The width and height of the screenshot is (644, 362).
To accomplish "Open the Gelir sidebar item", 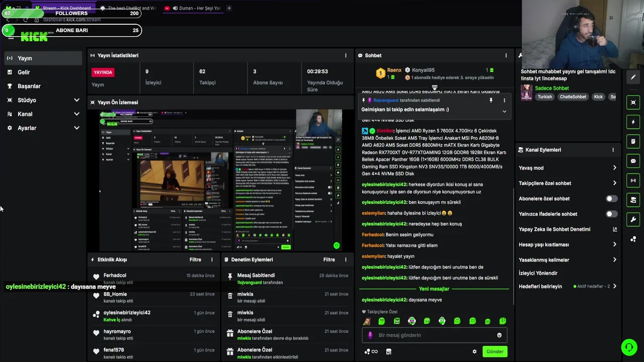I will click(x=43, y=72).
